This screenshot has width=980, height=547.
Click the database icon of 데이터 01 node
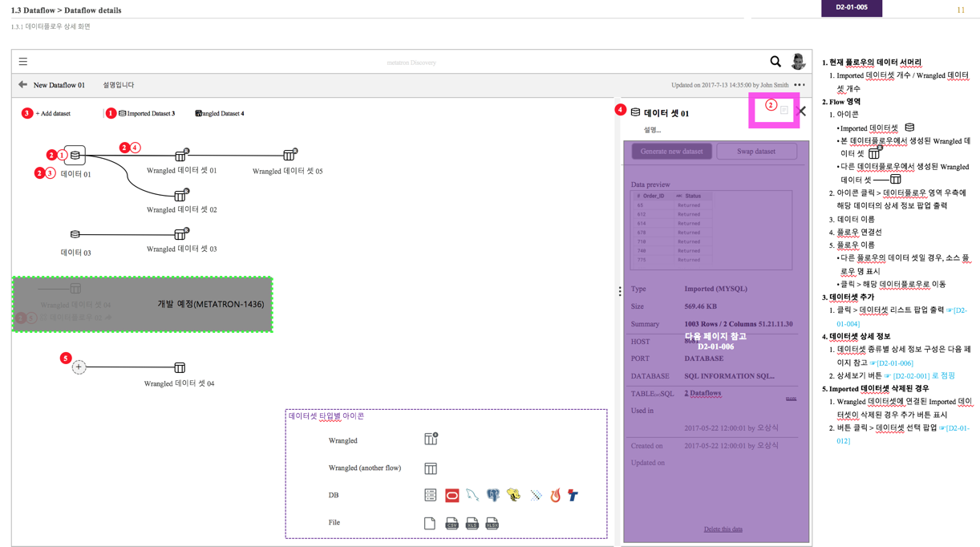tap(75, 154)
